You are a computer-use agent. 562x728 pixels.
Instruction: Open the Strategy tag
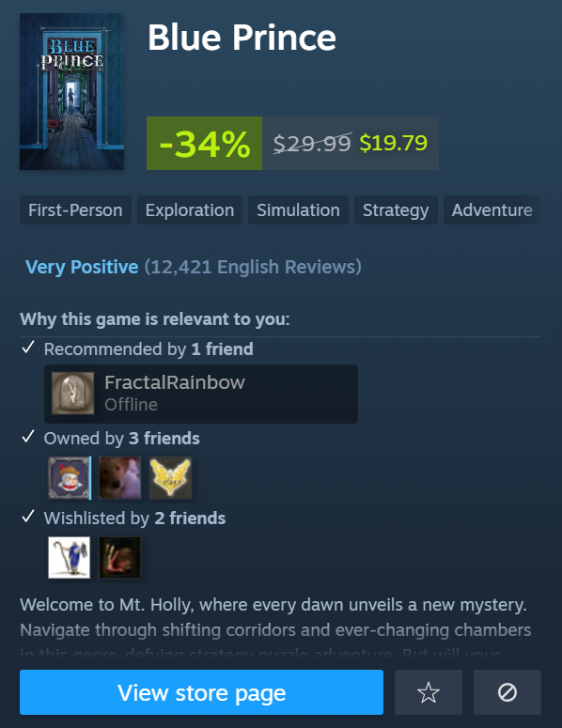click(396, 210)
